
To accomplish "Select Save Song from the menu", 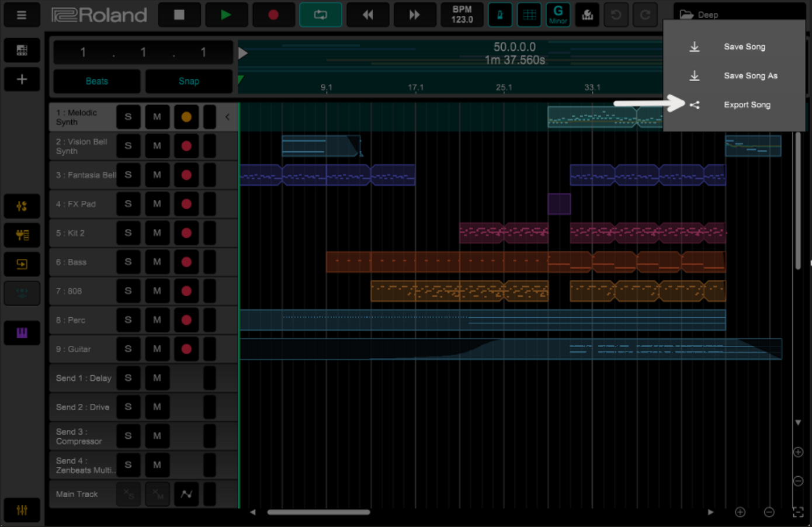I will pyautogui.click(x=744, y=47).
